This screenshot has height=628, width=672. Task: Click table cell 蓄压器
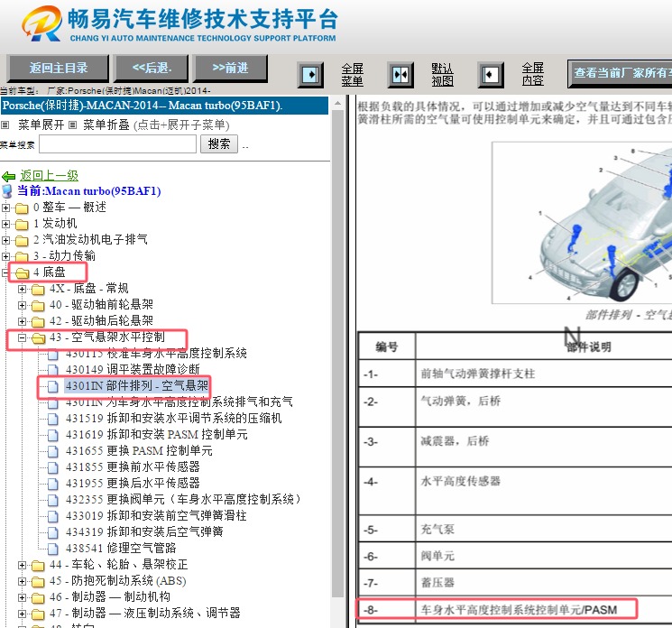click(437, 583)
